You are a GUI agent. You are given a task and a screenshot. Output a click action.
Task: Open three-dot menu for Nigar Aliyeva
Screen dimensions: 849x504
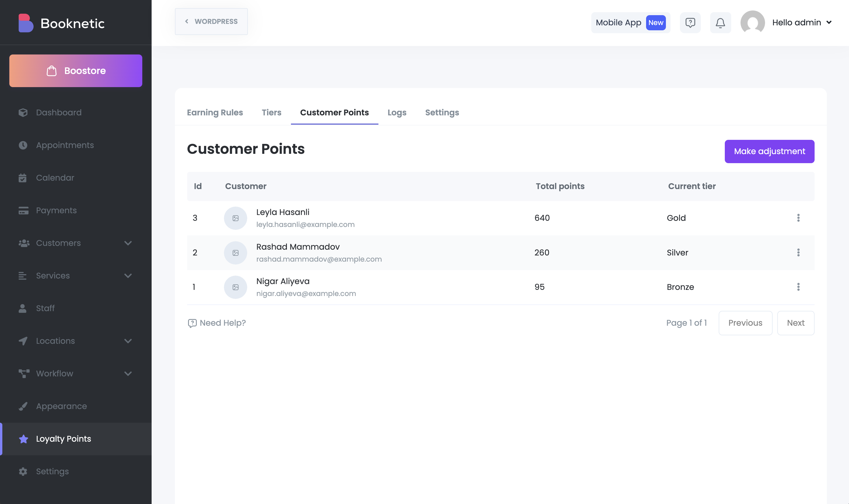[798, 287]
